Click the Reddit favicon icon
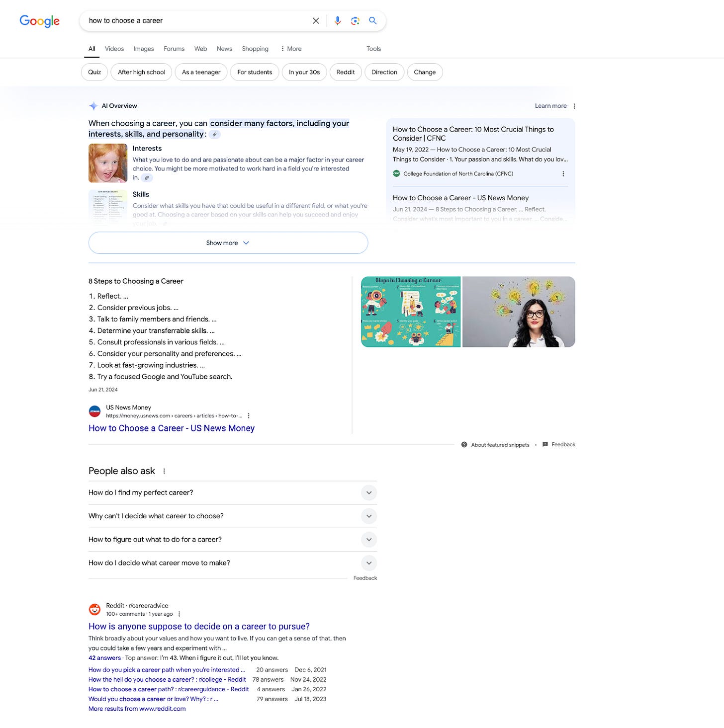724x728 pixels. click(x=94, y=609)
